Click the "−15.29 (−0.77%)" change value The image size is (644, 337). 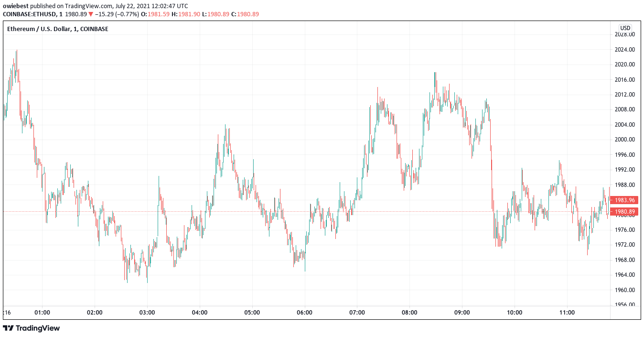click(x=117, y=14)
